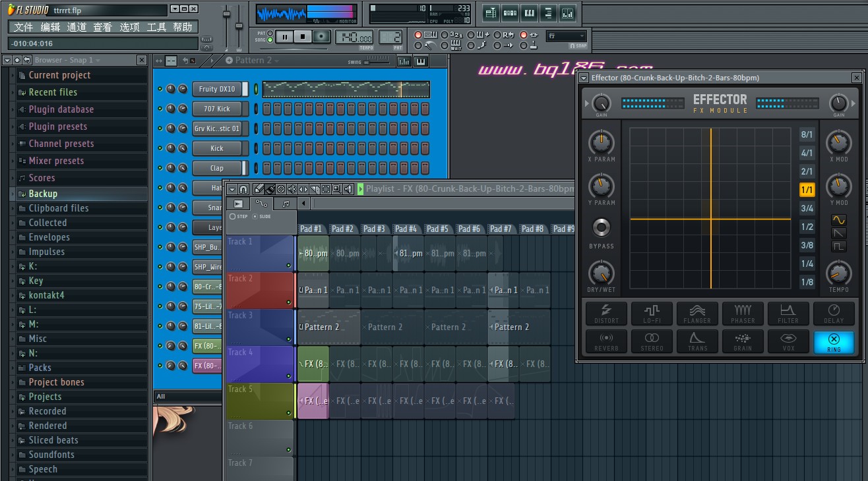868x481 pixels.
Task: Select the Delay effect in Effector
Action: click(834, 314)
